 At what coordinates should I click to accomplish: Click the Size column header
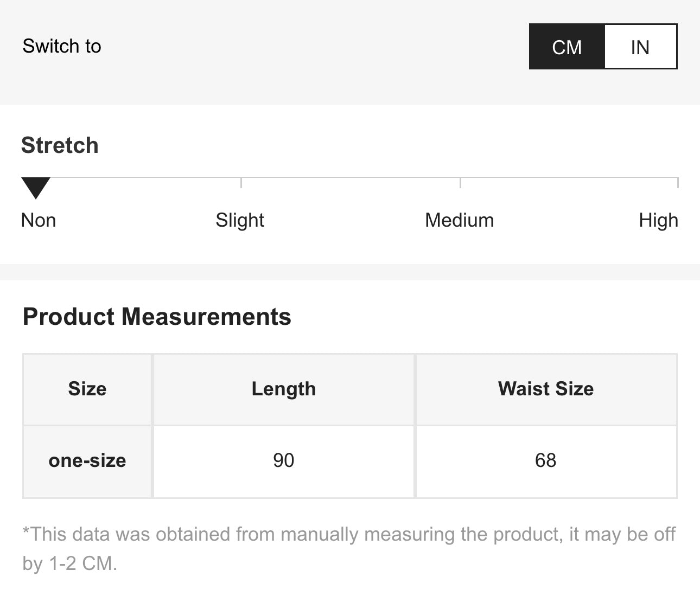[x=87, y=389]
